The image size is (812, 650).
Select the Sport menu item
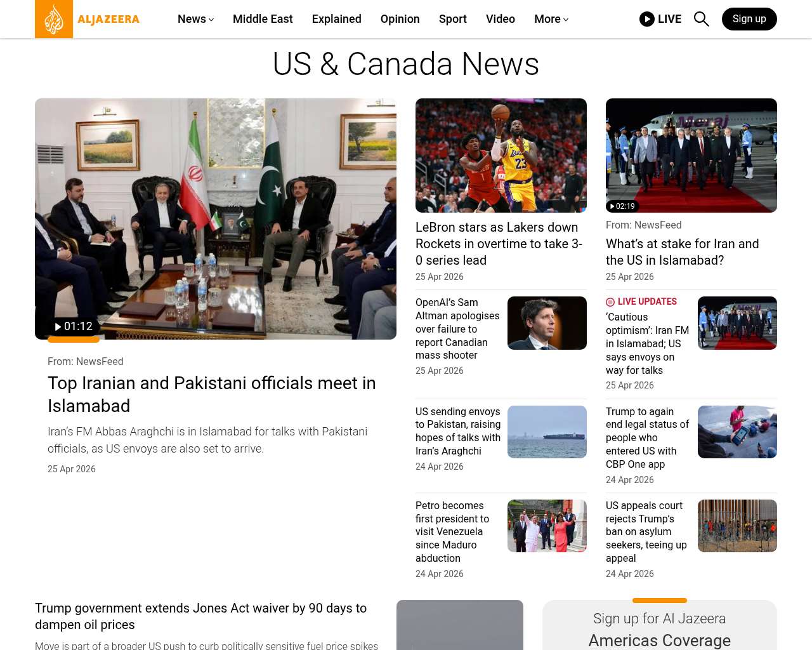(452, 19)
